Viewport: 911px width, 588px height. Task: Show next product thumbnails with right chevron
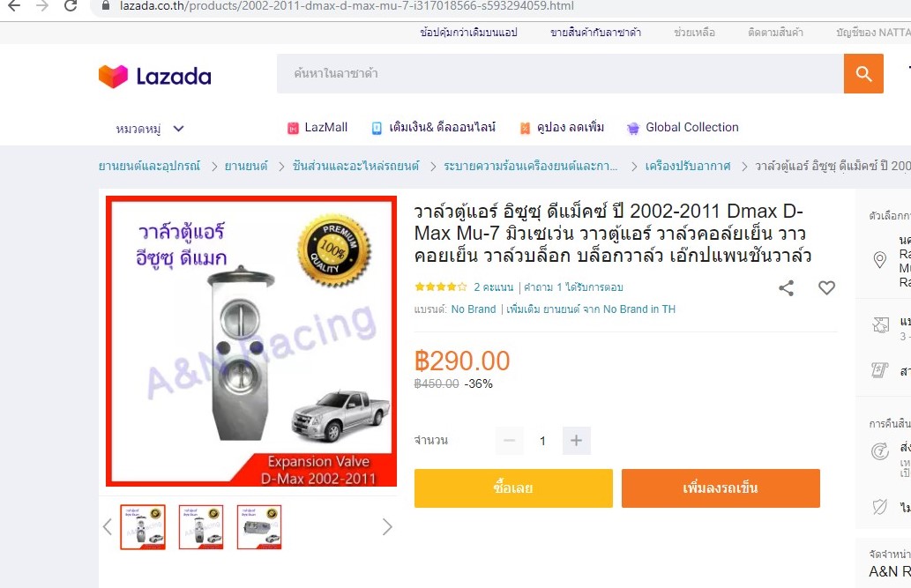(387, 527)
